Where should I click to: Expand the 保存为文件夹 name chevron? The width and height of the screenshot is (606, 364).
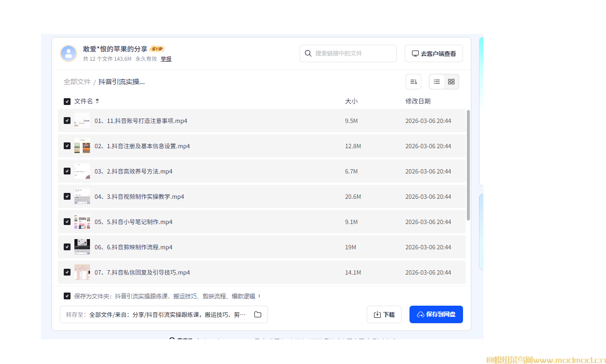259,296
